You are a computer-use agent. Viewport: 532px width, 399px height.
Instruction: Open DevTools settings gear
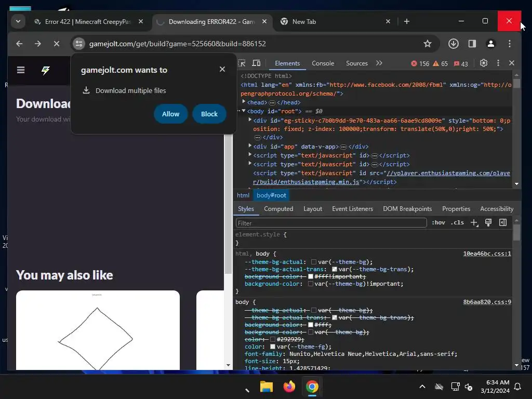click(x=484, y=63)
